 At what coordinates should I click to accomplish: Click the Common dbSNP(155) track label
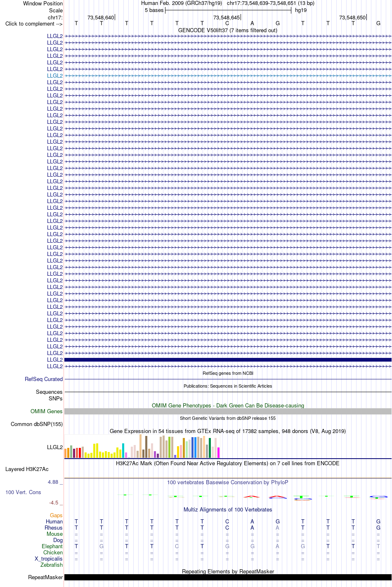pos(37,424)
